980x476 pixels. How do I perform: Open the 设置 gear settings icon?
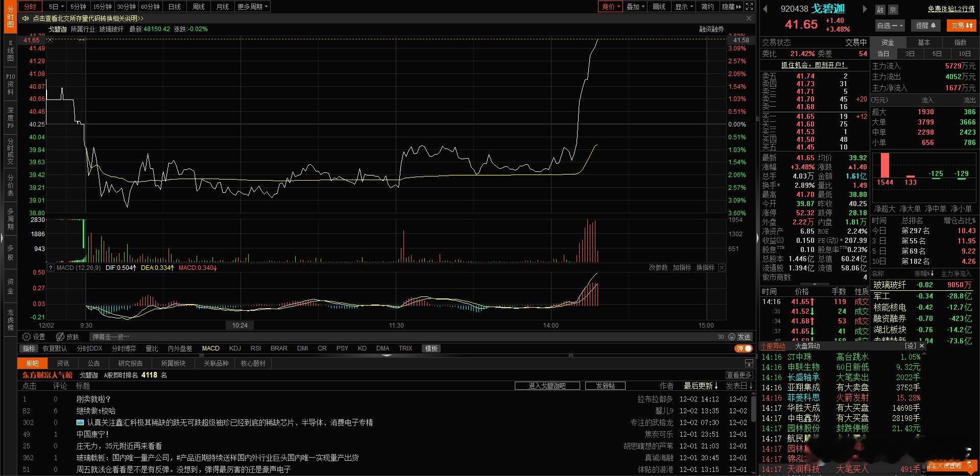click(27, 337)
